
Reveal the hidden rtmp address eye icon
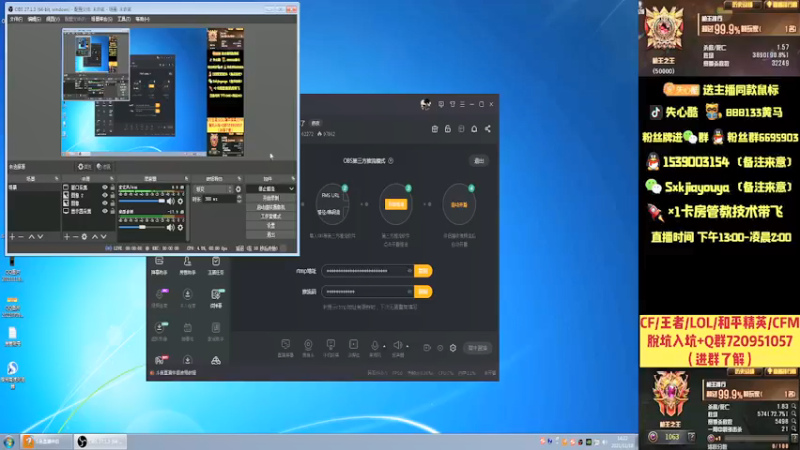coord(409,271)
